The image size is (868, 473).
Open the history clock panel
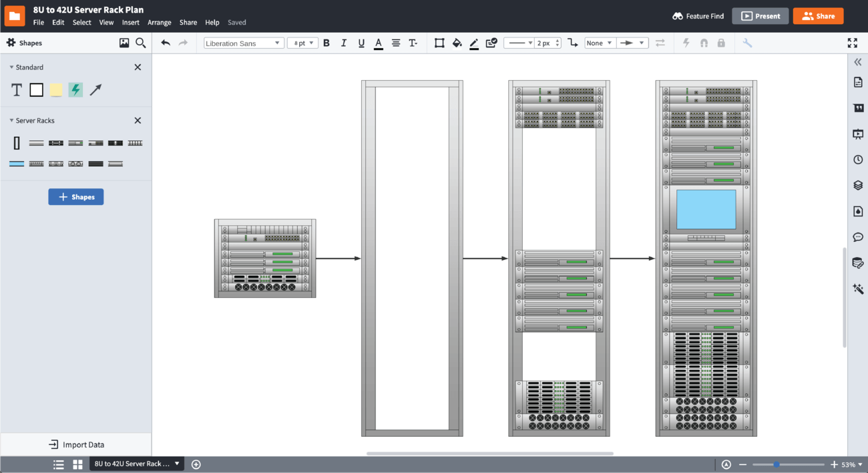(x=858, y=160)
